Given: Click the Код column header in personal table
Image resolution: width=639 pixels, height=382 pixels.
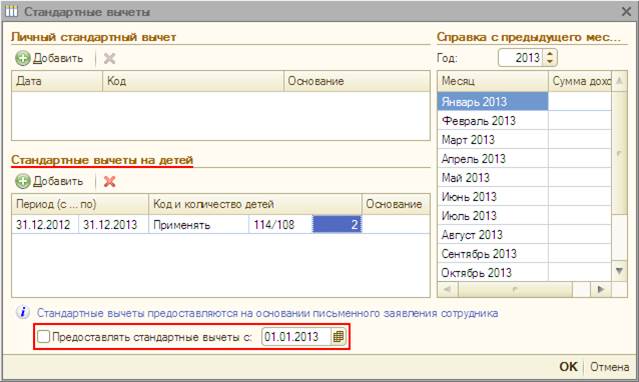Looking at the screenshot, I should point(193,81).
